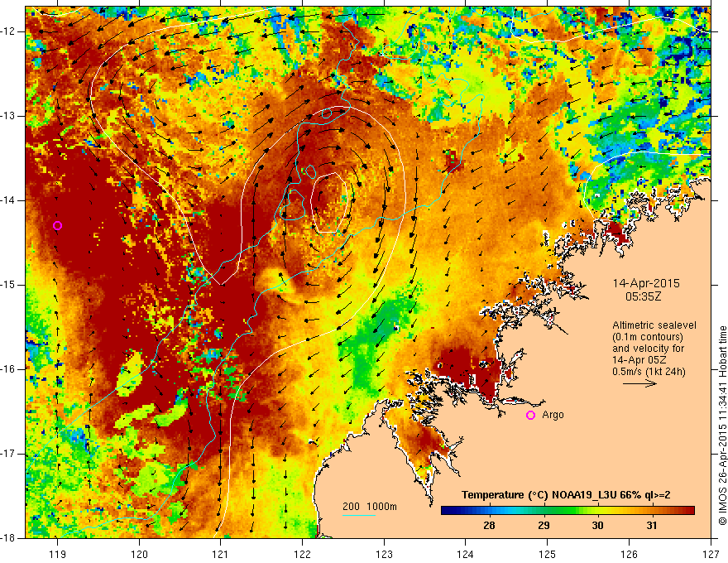Click longitude axis label '119'
This screenshot has width=728, height=563.
point(57,554)
